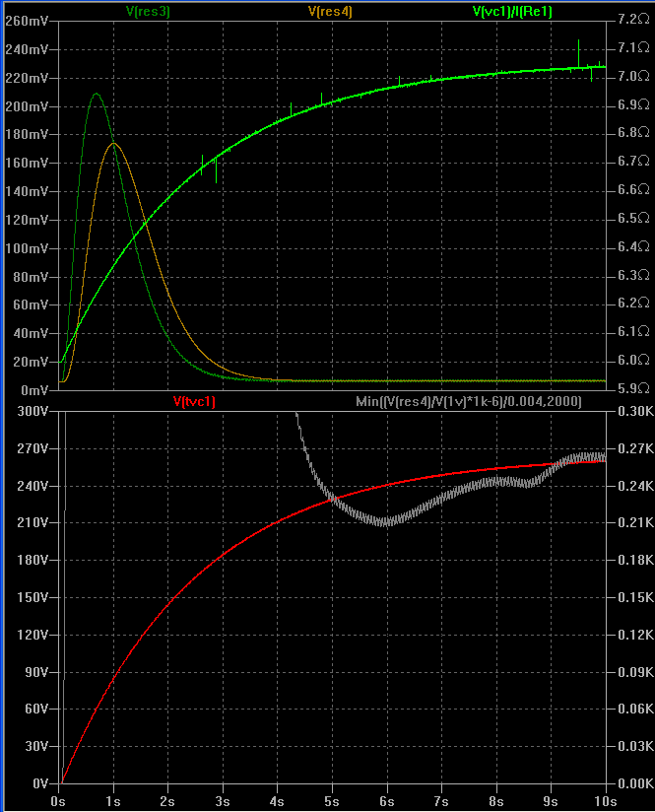
Task: Click the 60V axis label in lower pane
Action: (x=36, y=709)
